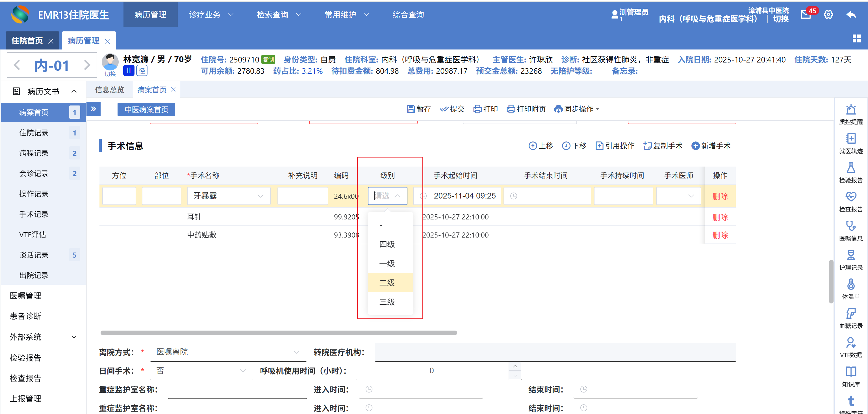Open the settings gear icon in header

(828, 14)
